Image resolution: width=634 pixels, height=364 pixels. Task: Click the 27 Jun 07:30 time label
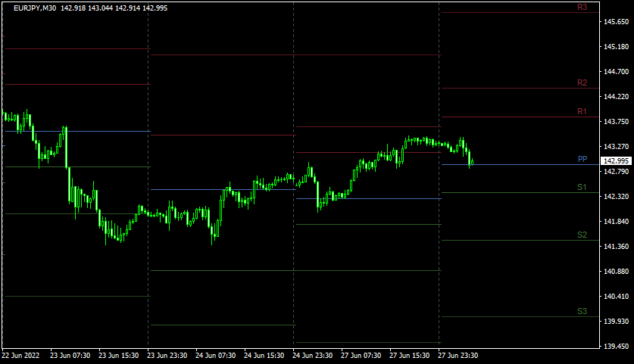coord(361,356)
